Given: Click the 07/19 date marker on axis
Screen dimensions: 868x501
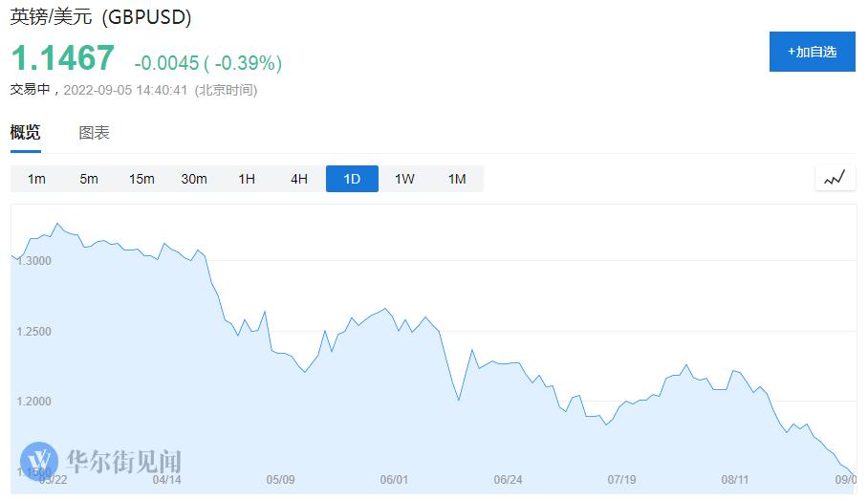Looking at the screenshot, I should pyautogui.click(x=621, y=480).
